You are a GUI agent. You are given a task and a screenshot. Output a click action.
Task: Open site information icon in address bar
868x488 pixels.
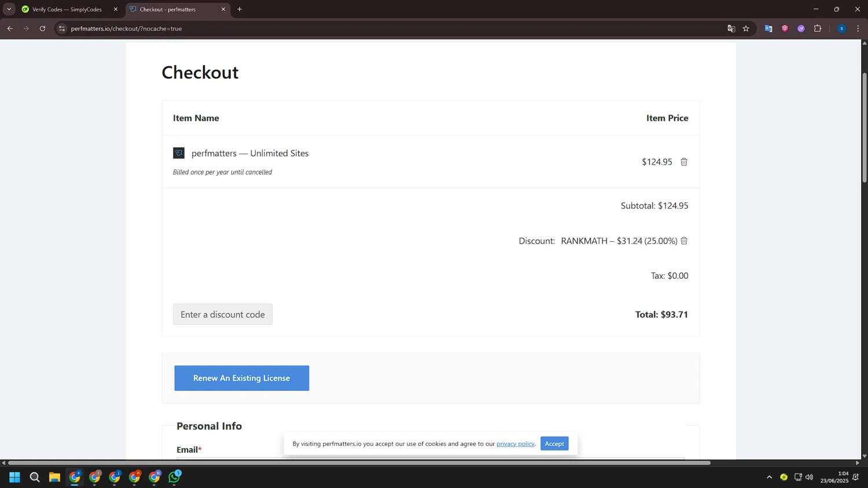coord(62,28)
